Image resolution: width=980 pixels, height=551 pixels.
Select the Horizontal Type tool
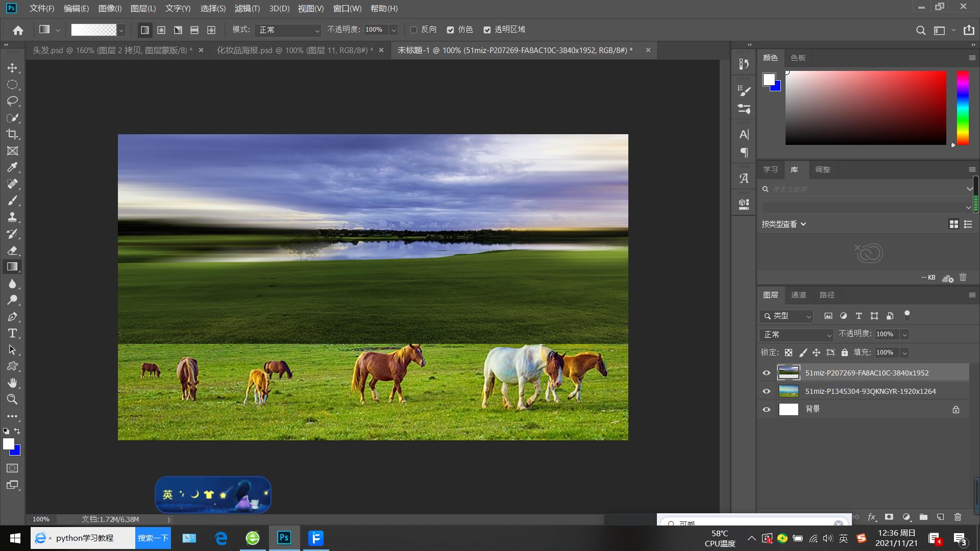click(x=12, y=333)
